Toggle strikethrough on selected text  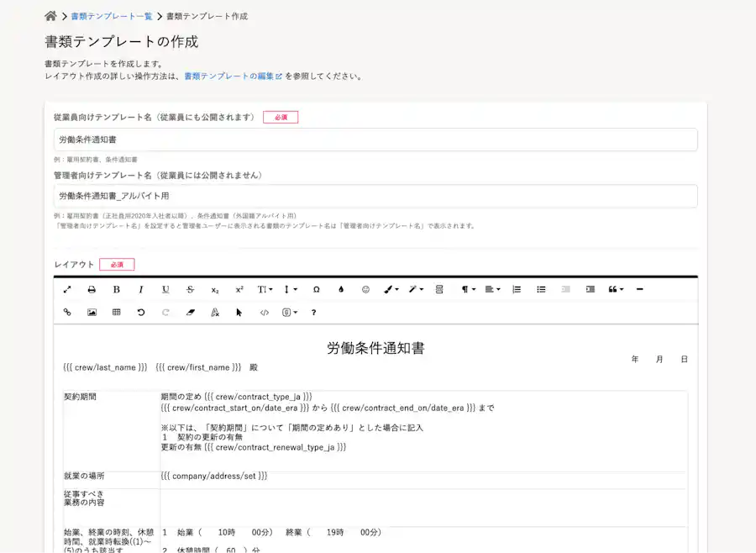(x=190, y=289)
